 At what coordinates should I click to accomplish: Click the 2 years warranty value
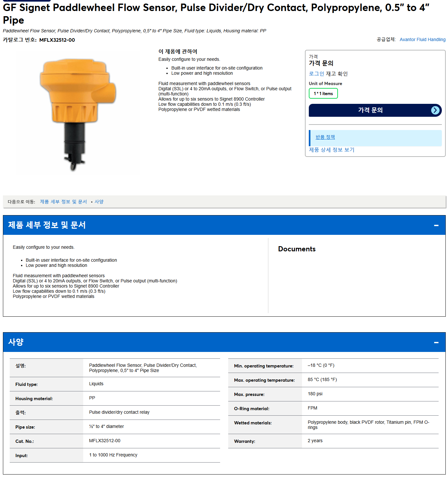pyautogui.click(x=315, y=441)
